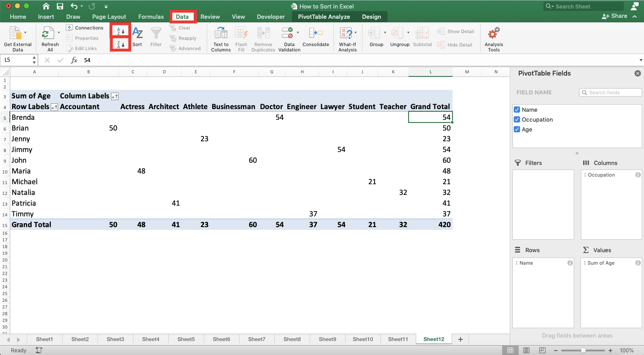Click the Save icon in title bar
Viewport: 644px width, 355px height.
point(60,6)
